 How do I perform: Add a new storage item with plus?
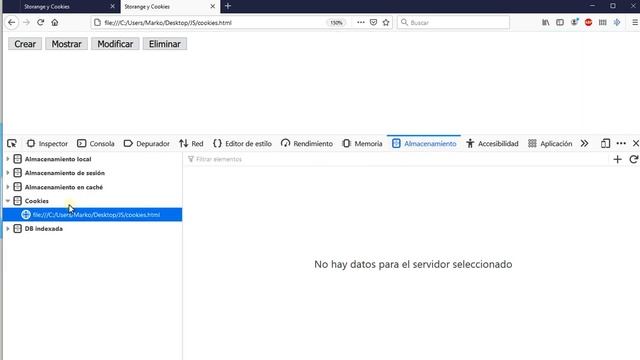(x=618, y=159)
